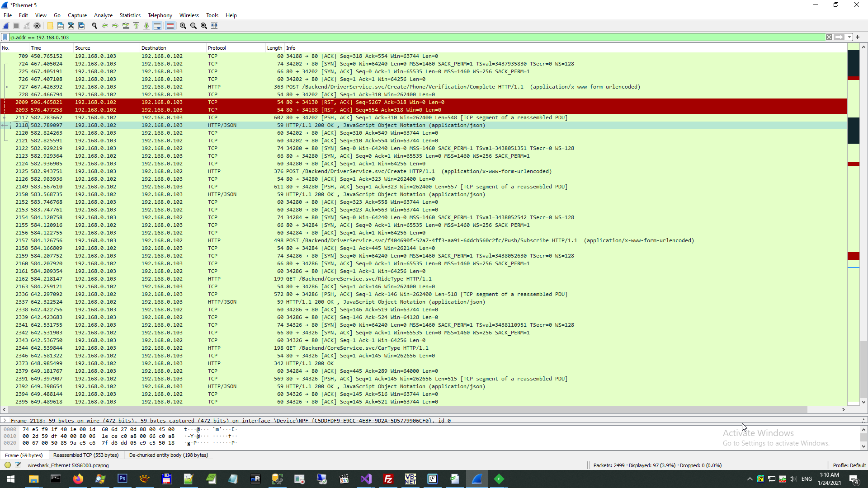Click the zoom in icon
This screenshot has height=488, width=868.
[x=183, y=26]
